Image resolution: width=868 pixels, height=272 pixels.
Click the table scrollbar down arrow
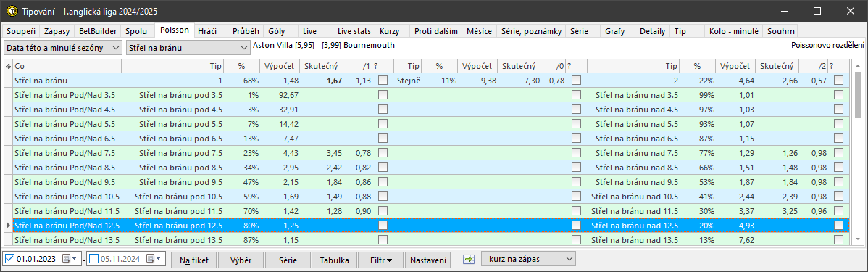click(858, 239)
